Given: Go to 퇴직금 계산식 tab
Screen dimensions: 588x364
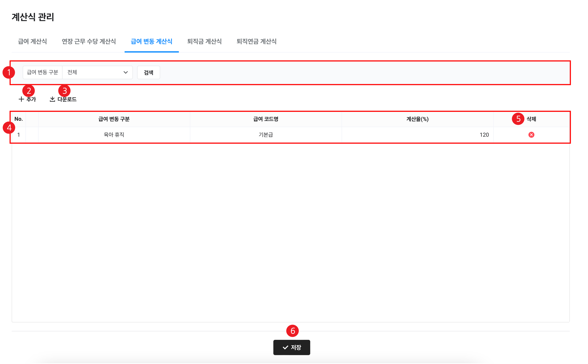Looking at the screenshot, I should point(204,41).
